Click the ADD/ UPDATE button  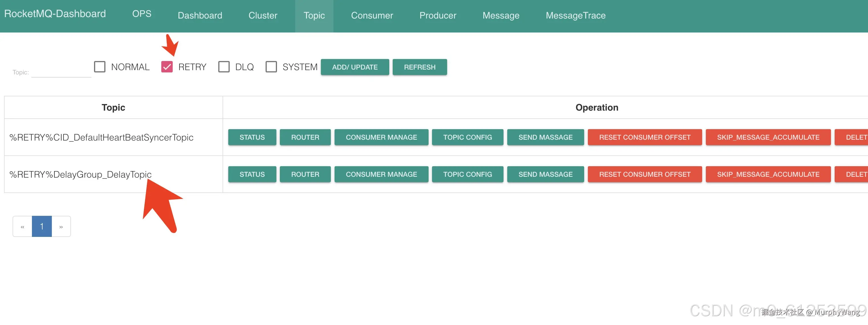[354, 67]
